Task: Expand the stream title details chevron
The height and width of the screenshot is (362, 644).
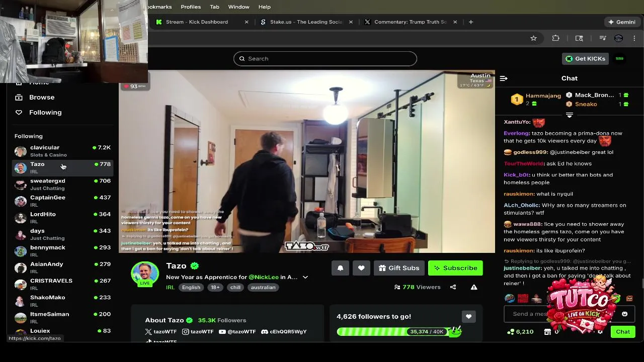Action: [x=305, y=277]
